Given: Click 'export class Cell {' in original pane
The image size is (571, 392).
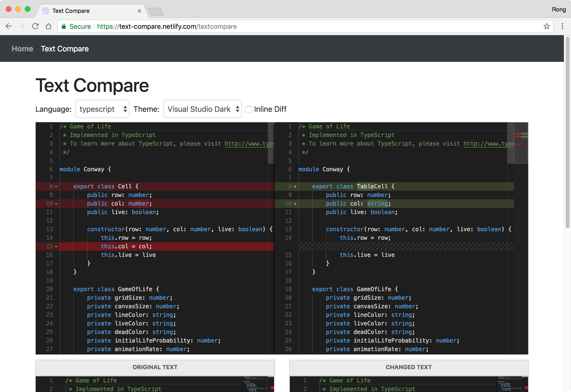Looking at the screenshot, I should pyautogui.click(x=106, y=186).
